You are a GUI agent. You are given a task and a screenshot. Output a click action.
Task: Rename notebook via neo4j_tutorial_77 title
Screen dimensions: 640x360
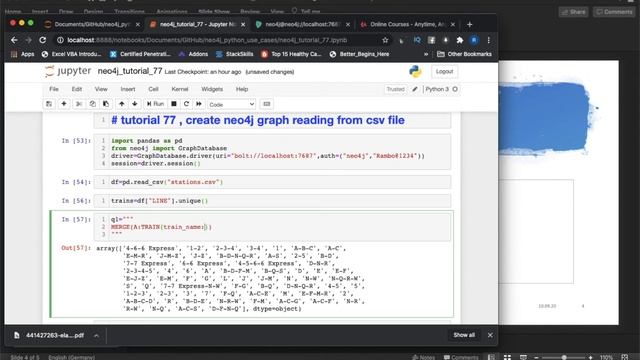point(130,71)
